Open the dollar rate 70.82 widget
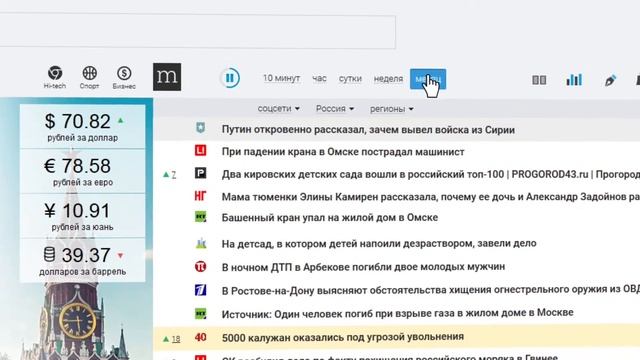The width and height of the screenshot is (640, 360). (x=82, y=127)
